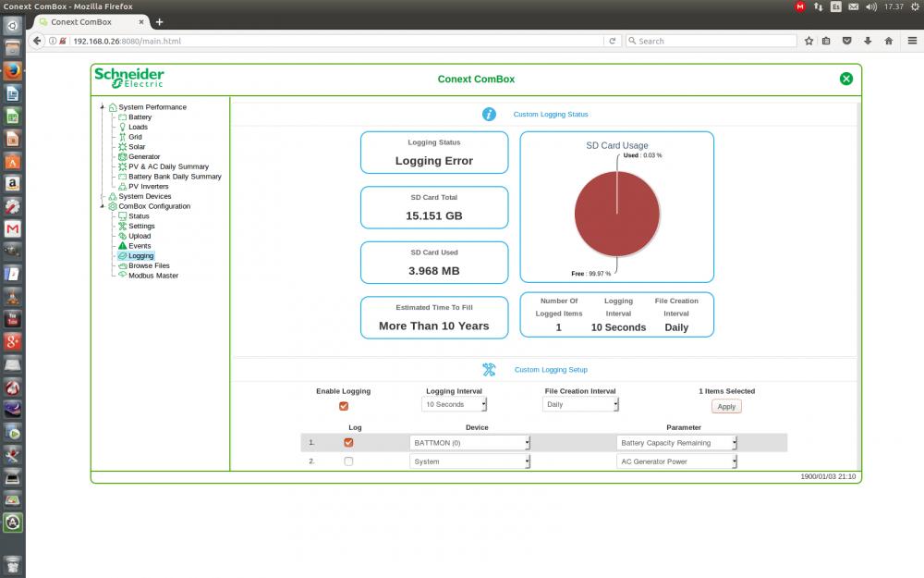This screenshot has width=924, height=578.
Task: Open a new browser tab
Action: pyautogui.click(x=159, y=22)
